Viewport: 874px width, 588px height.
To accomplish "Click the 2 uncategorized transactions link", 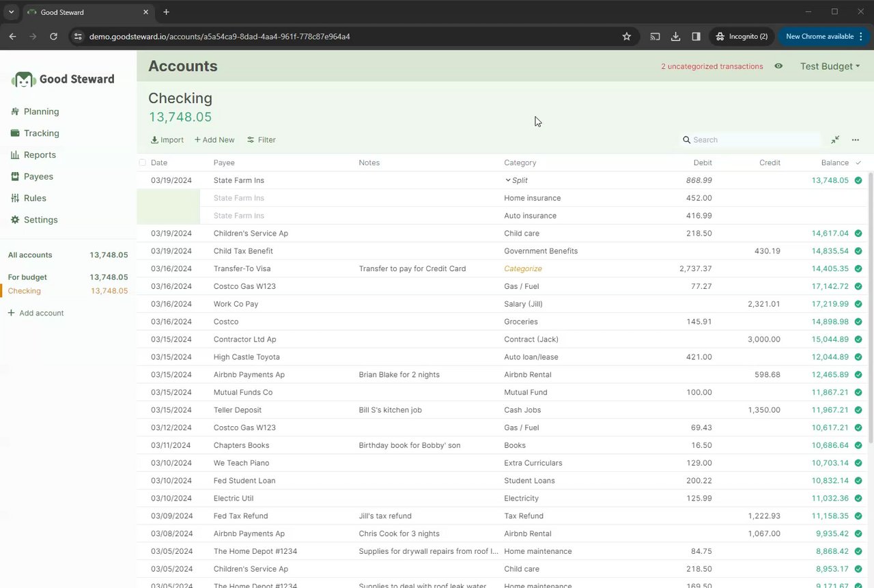I will coord(711,66).
